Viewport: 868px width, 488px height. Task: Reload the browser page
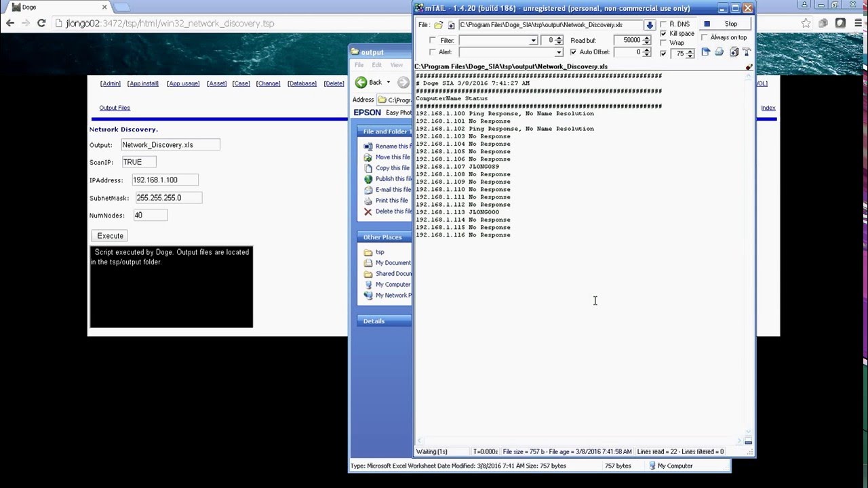(41, 23)
